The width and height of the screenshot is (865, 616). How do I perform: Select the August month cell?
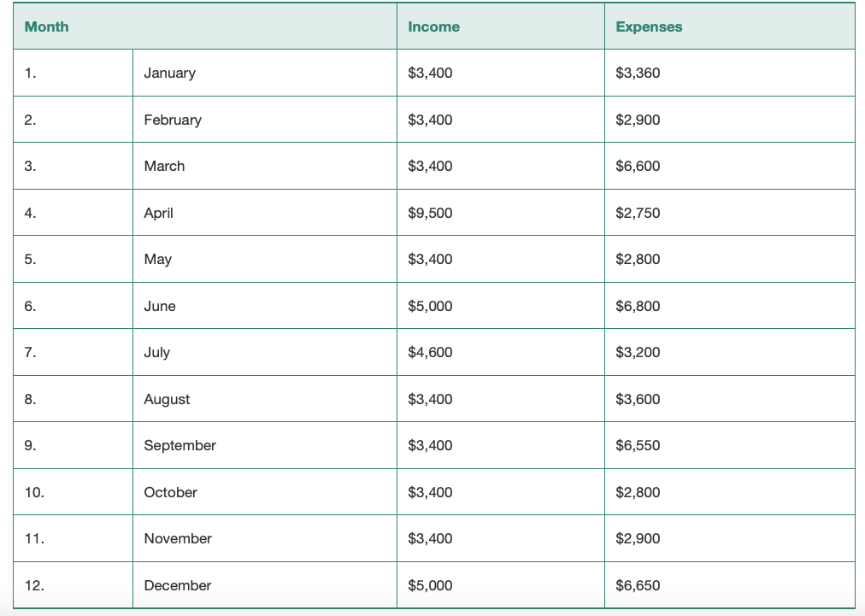coord(265,399)
